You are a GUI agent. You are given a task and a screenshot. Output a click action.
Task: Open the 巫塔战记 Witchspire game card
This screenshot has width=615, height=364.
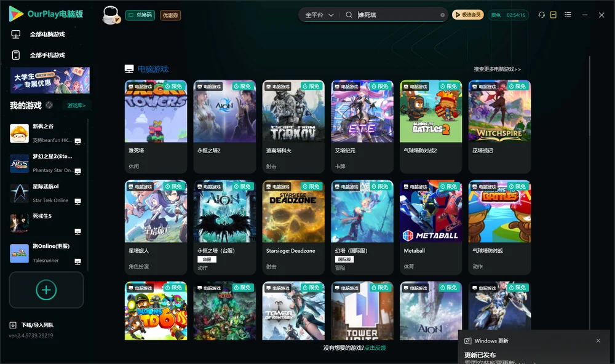499,127
